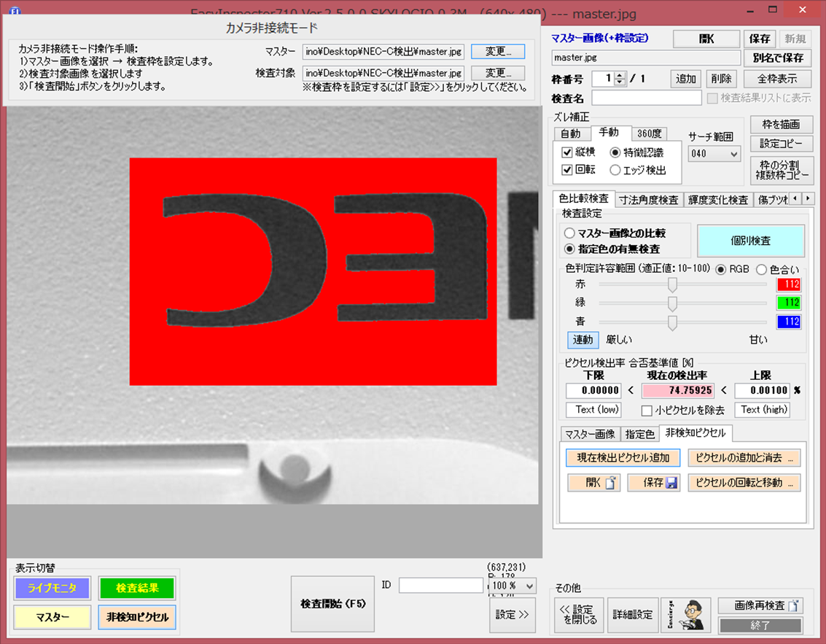Click the 全枠表示 button
Image resolution: width=826 pixels, height=644 pixels.
(777, 79)
